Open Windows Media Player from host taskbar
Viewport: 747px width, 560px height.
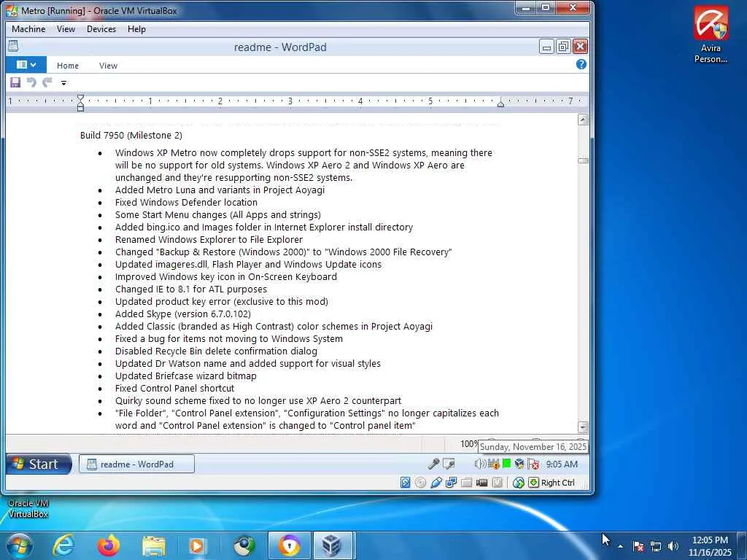197,545
